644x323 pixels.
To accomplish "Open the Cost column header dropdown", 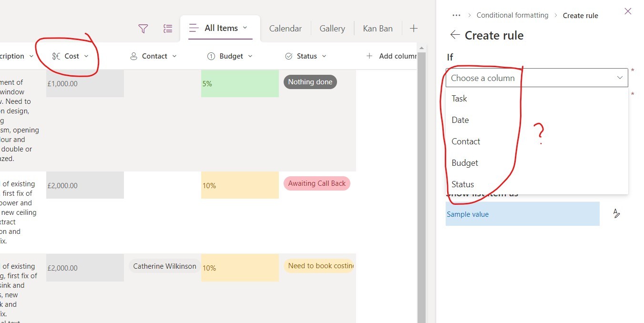I will pos(86,56).
